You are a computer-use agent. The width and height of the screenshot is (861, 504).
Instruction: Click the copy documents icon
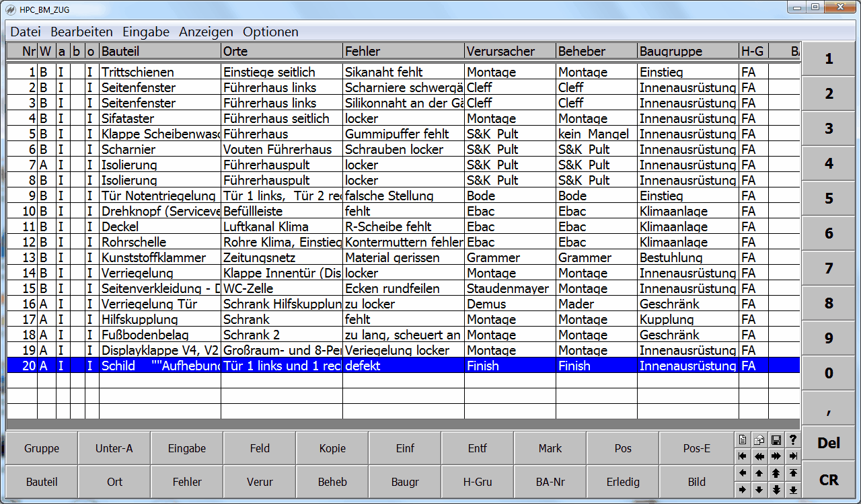pyautogui.click(x=759, y=440)
